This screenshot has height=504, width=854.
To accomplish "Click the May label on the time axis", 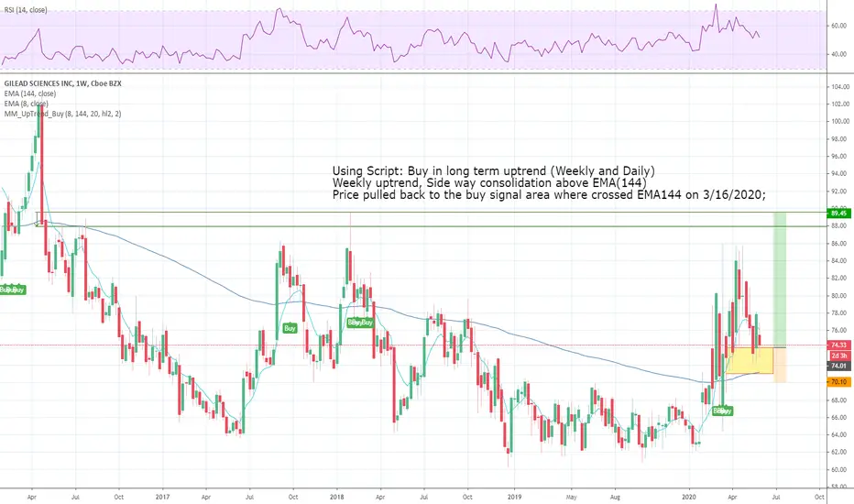I will (572, 497).
